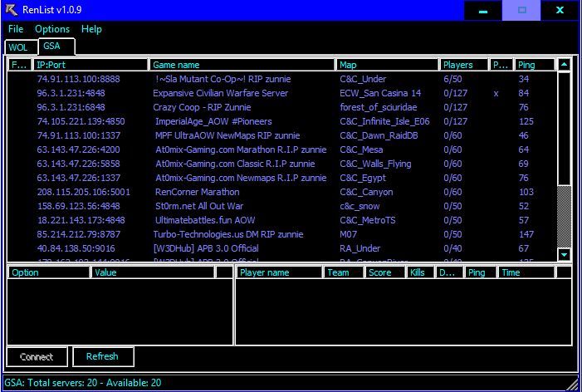The height and width of the screenshot is (392, 582).
Task: Sort servers by Game name column
Action: coord(242,65)
